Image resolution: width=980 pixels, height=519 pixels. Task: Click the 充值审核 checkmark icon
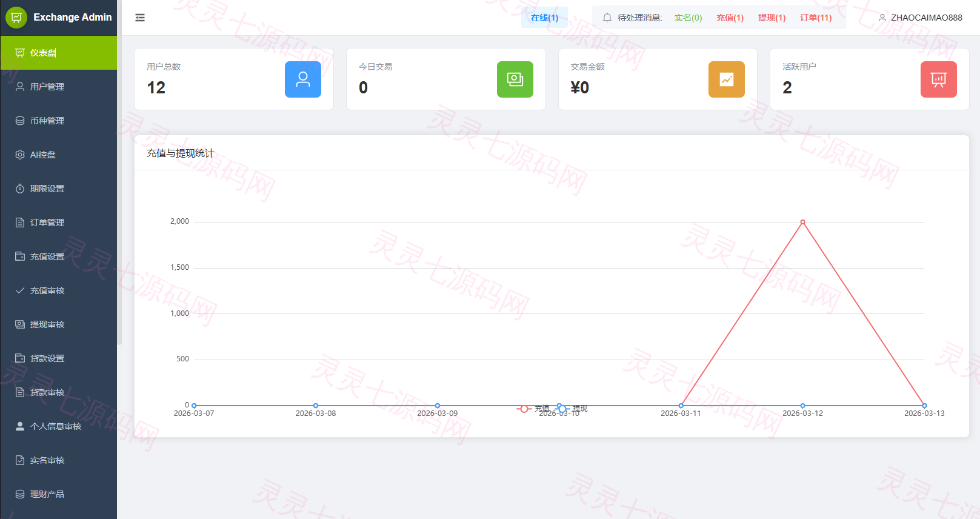[x=20, y=290]
